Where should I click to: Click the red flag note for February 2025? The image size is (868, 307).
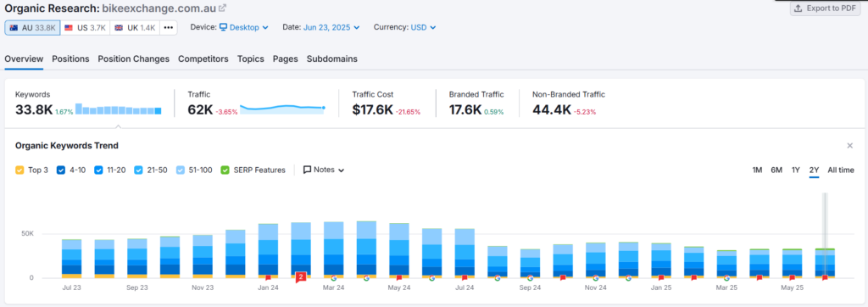tap(693, 277)
